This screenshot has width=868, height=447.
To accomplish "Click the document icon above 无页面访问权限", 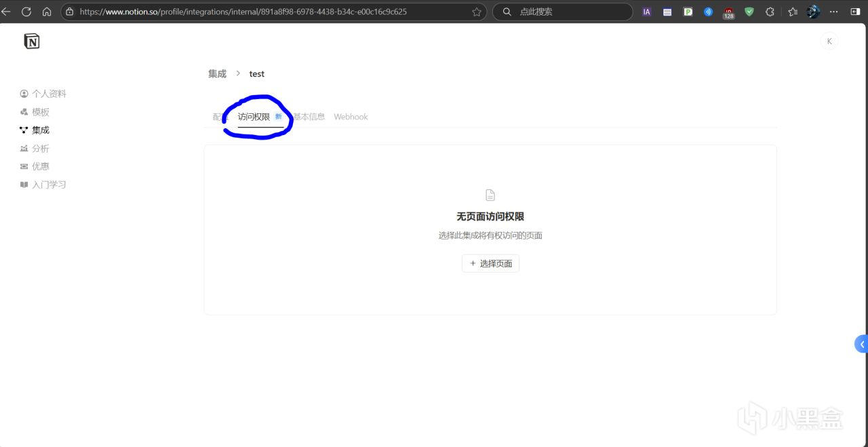I will pos(490,195).
